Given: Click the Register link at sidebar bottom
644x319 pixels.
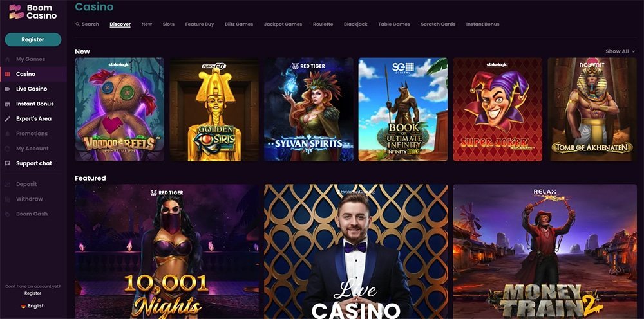Looking at the screenshot, I should click(x=33, y=293).
